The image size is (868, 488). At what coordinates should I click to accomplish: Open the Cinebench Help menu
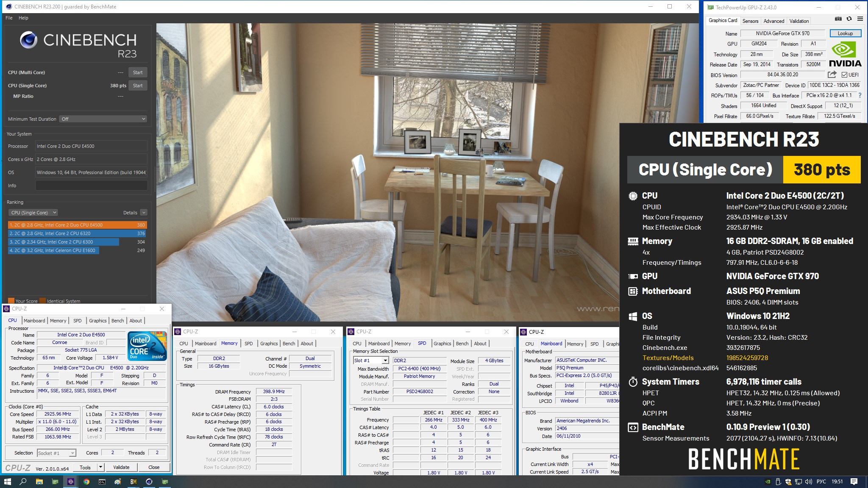pyautogui.click(x=23, y=18)
